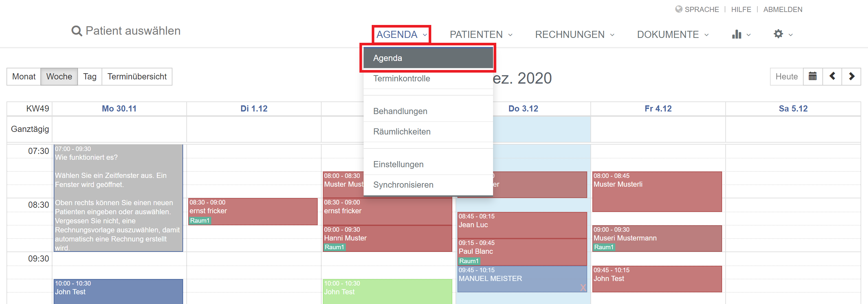This screenshot has height=304, width=868.
Task: Open the settings gear icon menu
Action: pos(778,34)
